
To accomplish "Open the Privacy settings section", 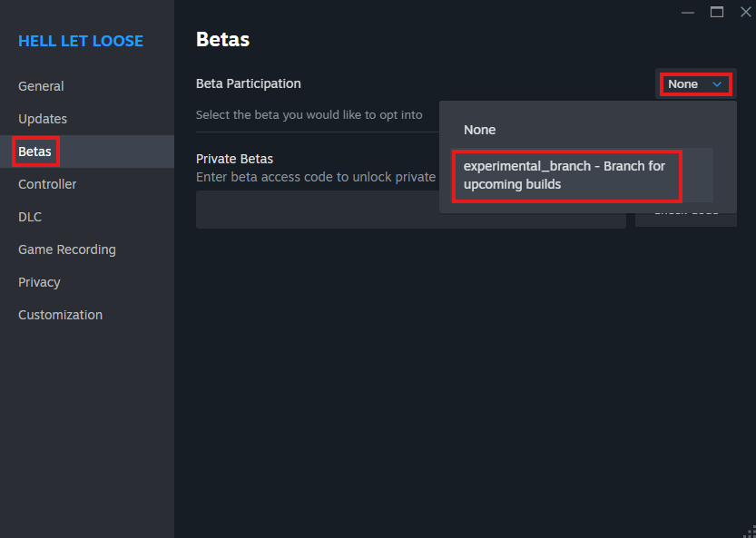I will coord(39,282).
